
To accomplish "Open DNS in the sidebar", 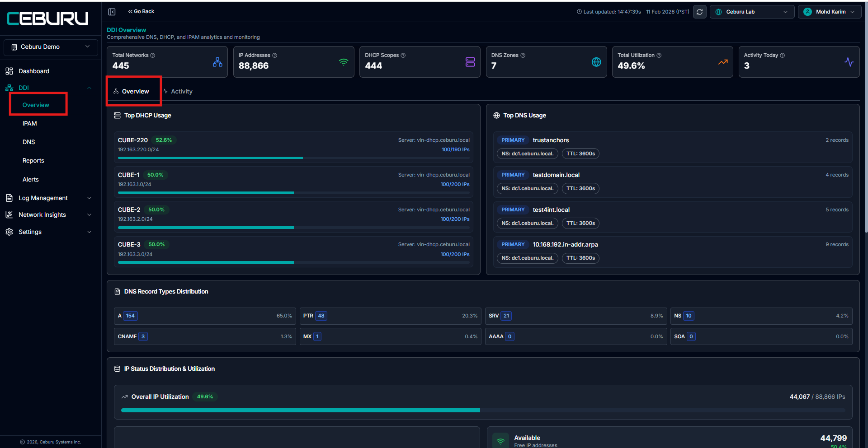I will pyautogui.click(x=29, y=142).
